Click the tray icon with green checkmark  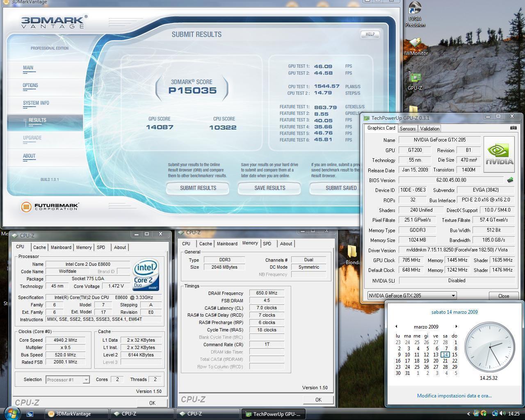coord(484,413)
